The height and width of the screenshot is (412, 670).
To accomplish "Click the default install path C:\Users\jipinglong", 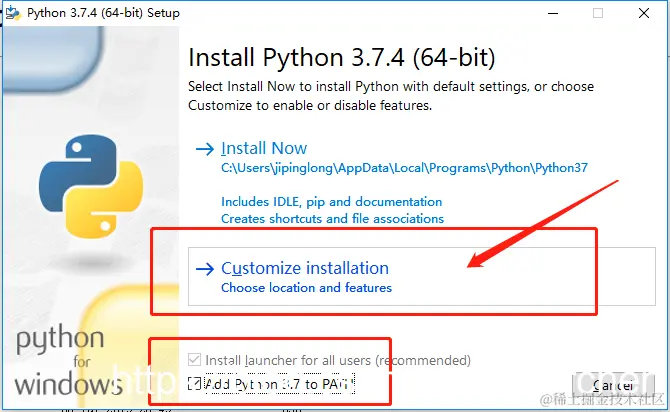I will [404, 168].
